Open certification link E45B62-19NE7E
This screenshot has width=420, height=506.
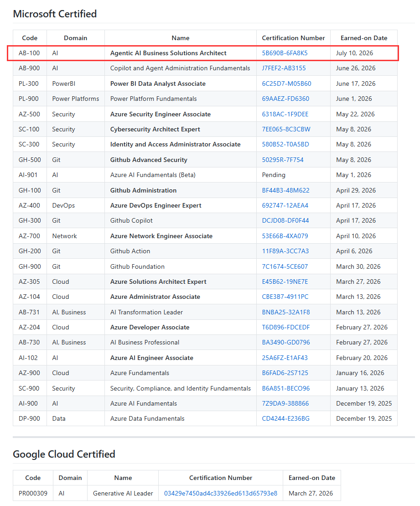pos(285,282)
